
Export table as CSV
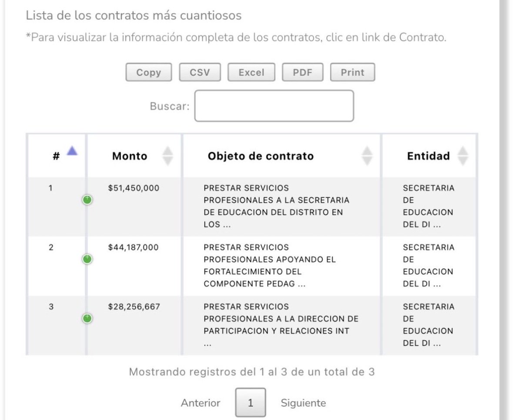point(200,73)
